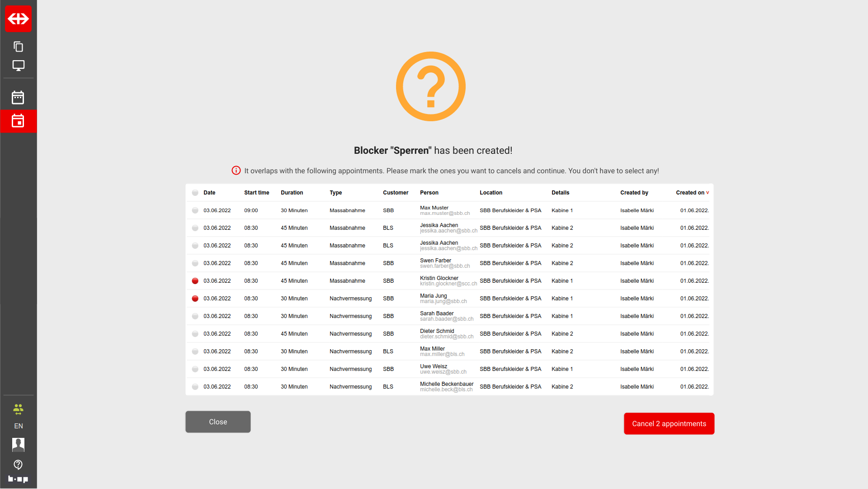Sort table by Customer header
This screenshot has width=868, height=489.
point(395,193)
